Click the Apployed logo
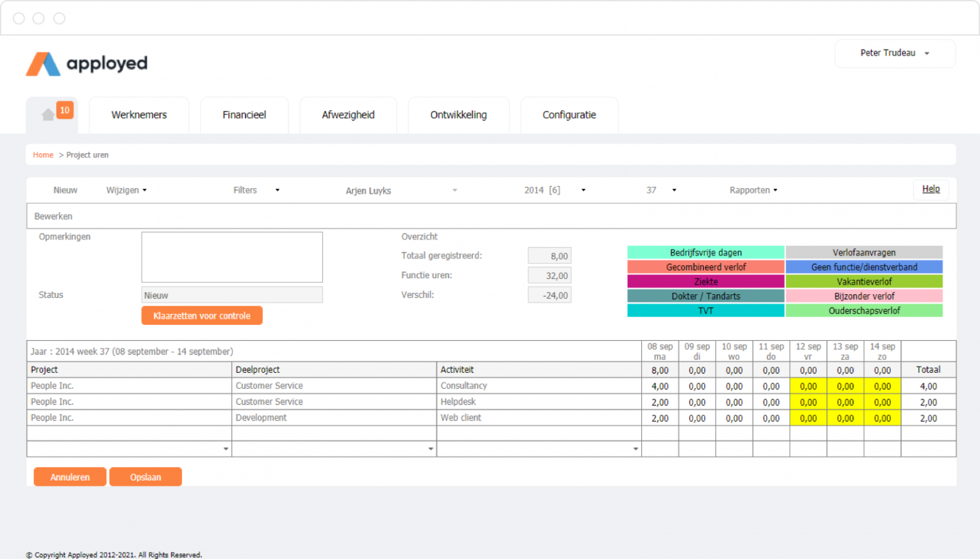Screen dimensions: 980x559 click(x=85, y=63)
